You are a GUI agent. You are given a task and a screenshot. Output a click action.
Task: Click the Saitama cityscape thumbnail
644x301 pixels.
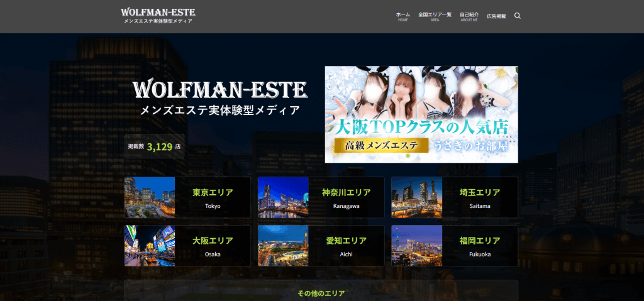tap(416, 197)
